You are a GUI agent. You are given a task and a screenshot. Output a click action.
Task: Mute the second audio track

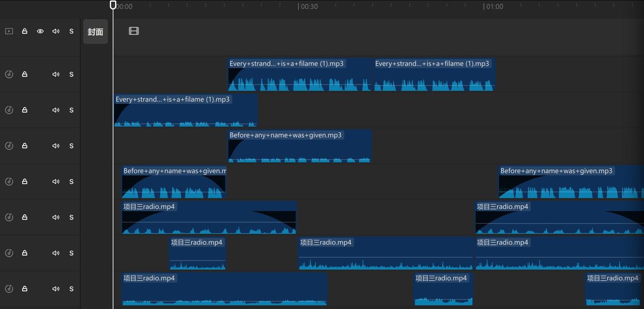(56, 110)
